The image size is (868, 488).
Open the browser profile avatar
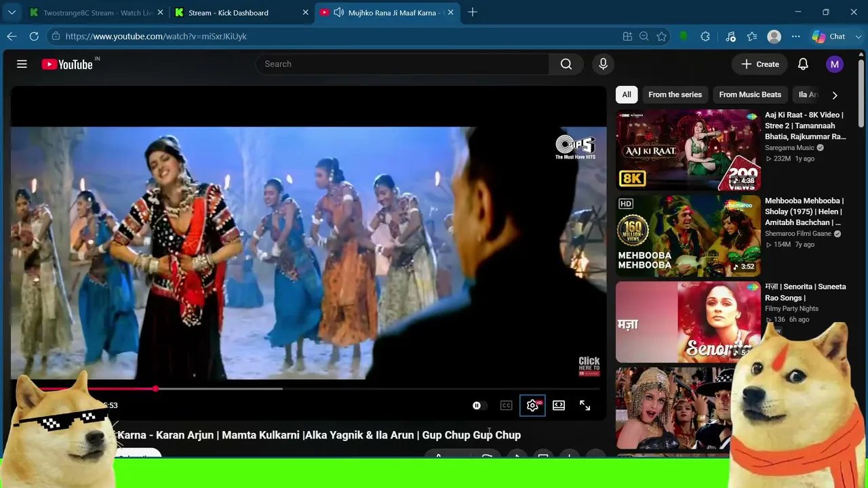point(774,37)
